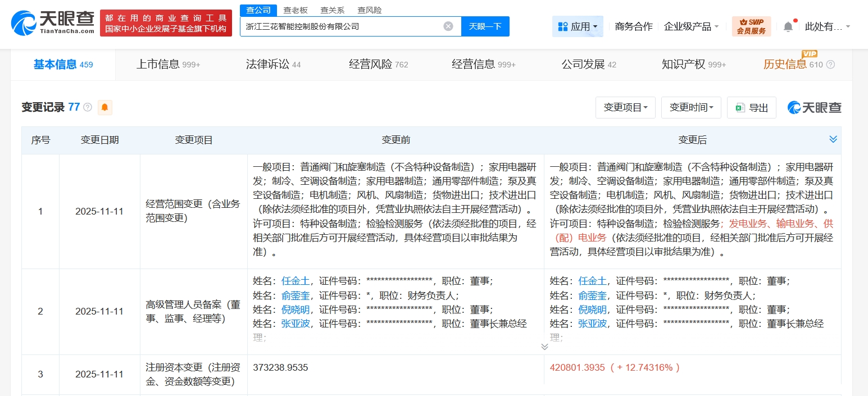Open the 变更项目 filter dropdown
The height and width of the screenshot is (396, 868).
(625, 107)
